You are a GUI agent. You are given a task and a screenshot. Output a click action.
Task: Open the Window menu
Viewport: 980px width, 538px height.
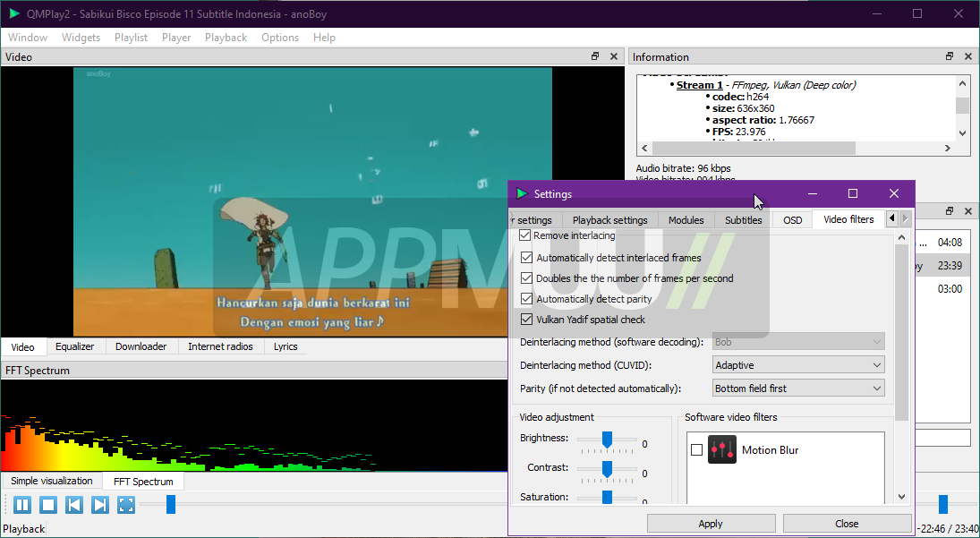coord(28,38)
